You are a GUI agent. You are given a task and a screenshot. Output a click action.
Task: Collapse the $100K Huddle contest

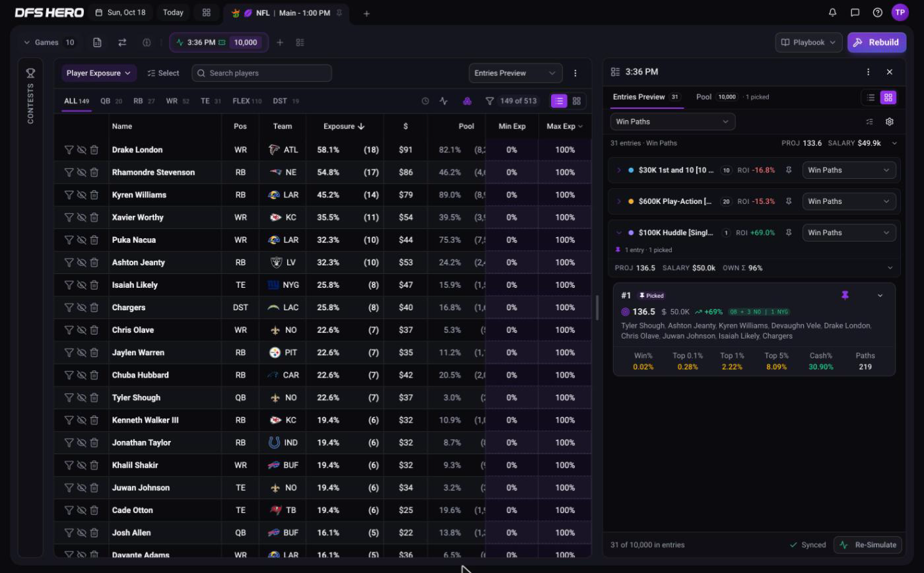click(x=618, y=232)
